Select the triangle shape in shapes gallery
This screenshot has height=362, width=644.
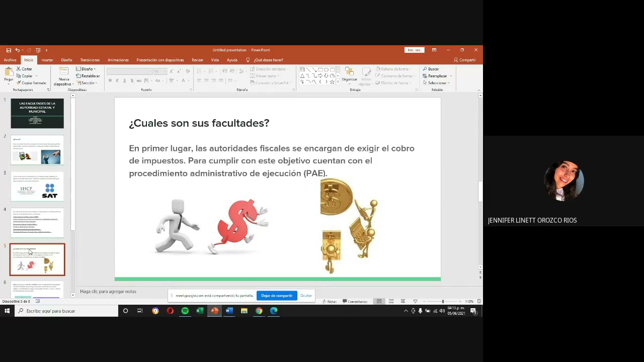pos(302,76)
